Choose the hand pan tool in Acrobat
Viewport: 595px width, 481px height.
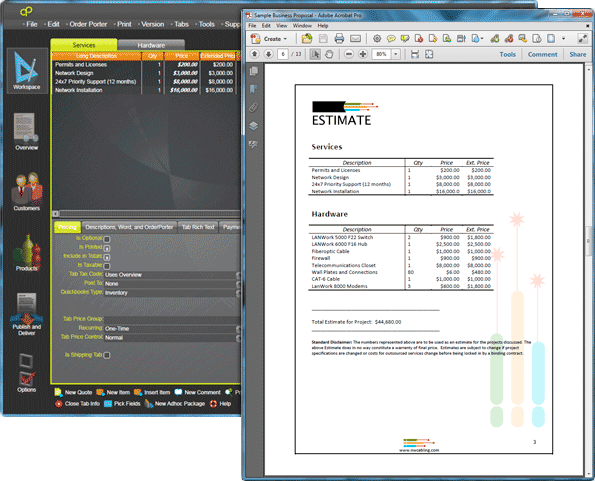(329, 54)
